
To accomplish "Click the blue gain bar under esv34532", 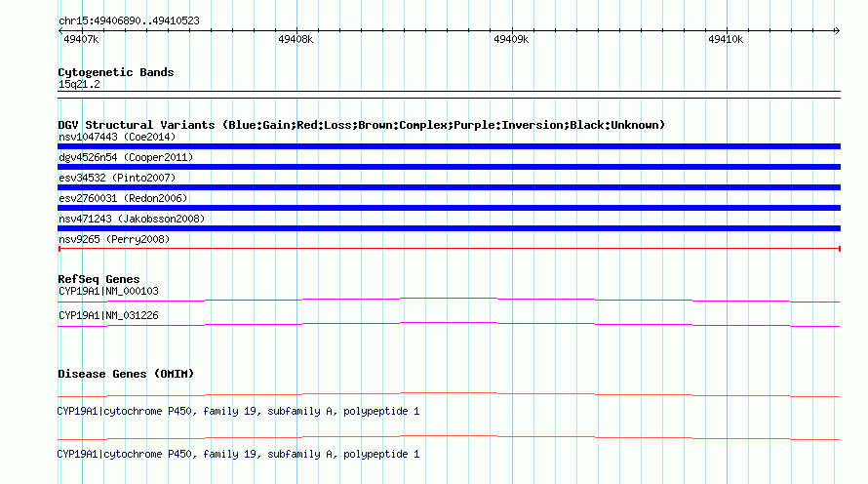I will [x=449, y=187].
